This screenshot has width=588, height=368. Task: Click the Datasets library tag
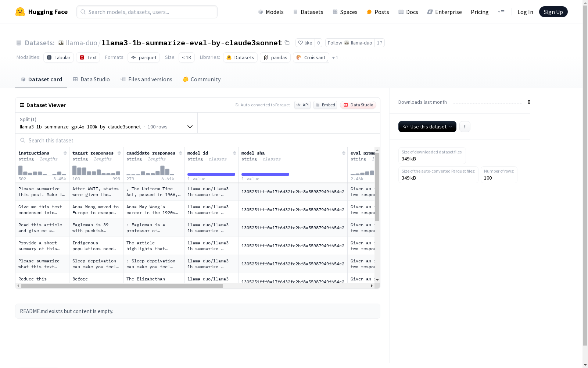tap(240, 57)
